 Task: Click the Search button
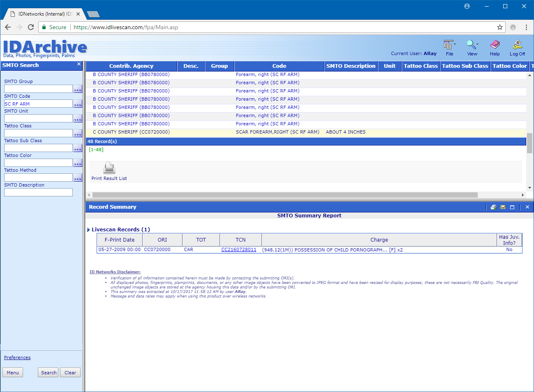[x=49, y=373]
